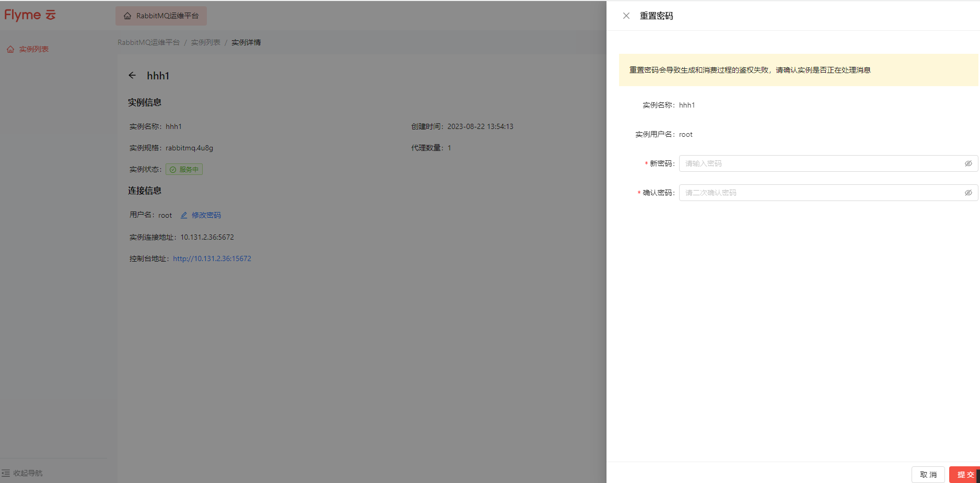Click the house icon in top tab
Screen dimensions: 980x483
pos(127,16)
